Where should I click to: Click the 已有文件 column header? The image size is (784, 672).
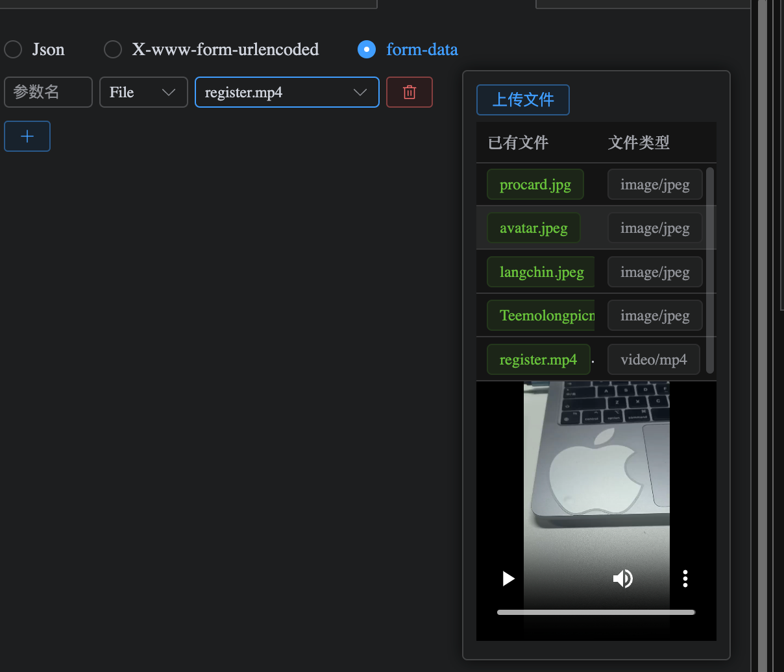[519, 142]
